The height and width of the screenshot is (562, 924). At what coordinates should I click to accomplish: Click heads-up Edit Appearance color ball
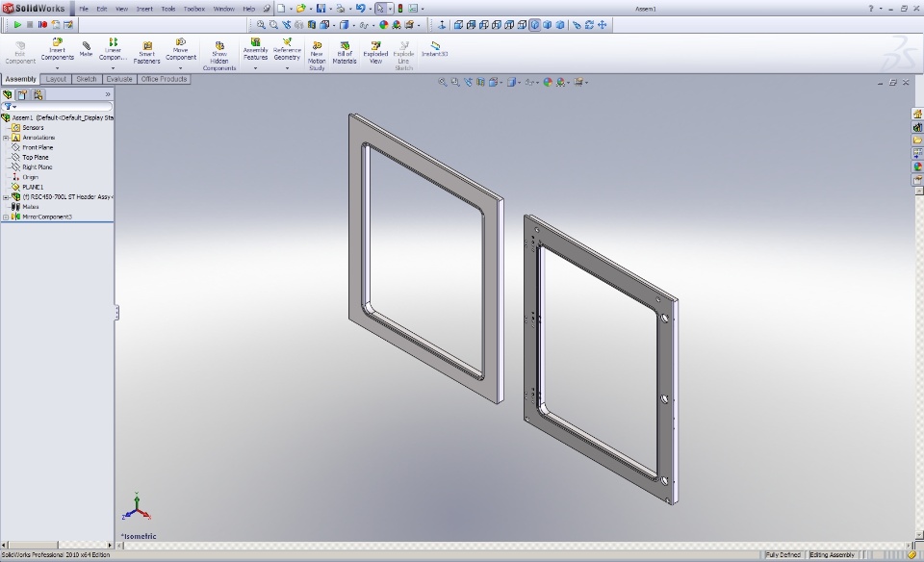click(548, 82)
